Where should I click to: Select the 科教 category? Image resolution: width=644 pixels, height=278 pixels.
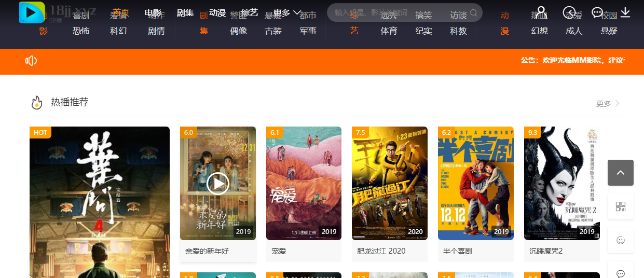pyautogui.click(x=459, y=31)
